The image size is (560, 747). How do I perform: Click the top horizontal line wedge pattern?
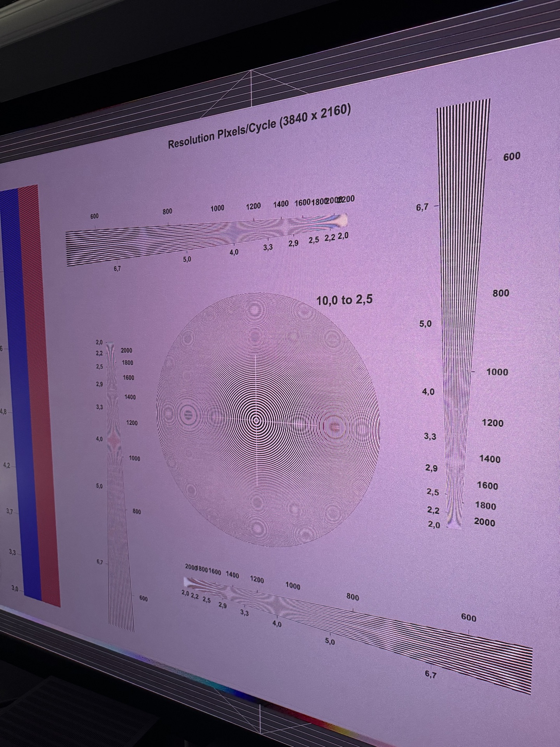click(206, 240)
